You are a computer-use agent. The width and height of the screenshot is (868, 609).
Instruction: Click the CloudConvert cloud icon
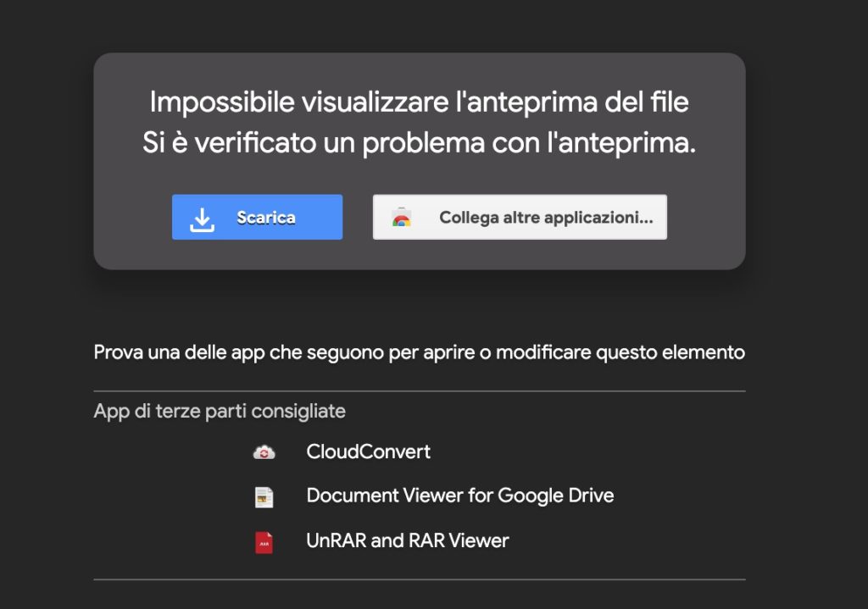(x=264, y=452)
